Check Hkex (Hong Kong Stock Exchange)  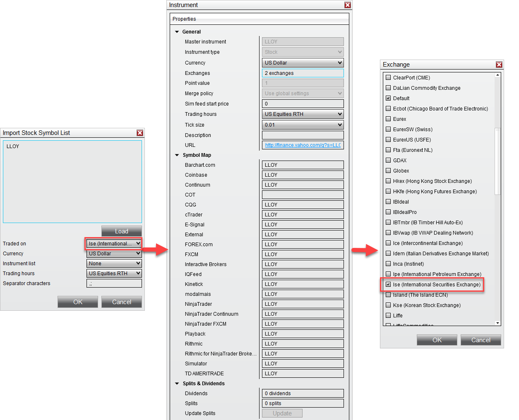coord(388,181)
